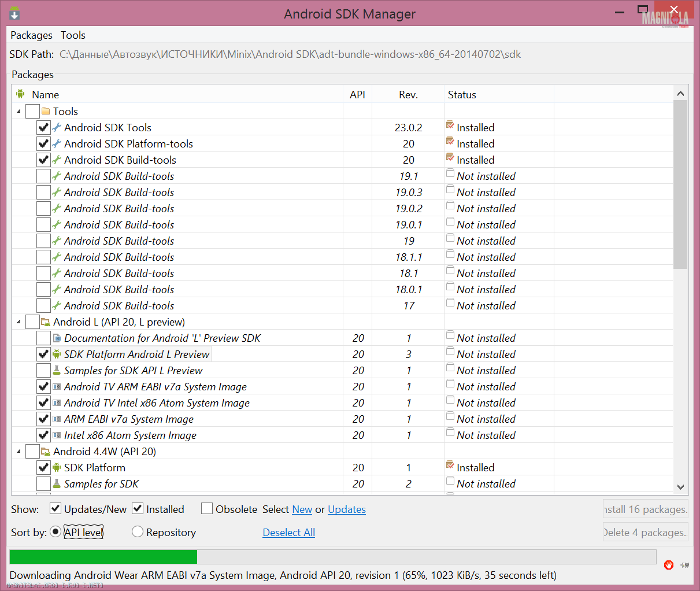Collapse the Tools tree group
Image resolution: width=700 pixels, height=591 pixels.
pos(18,111)
